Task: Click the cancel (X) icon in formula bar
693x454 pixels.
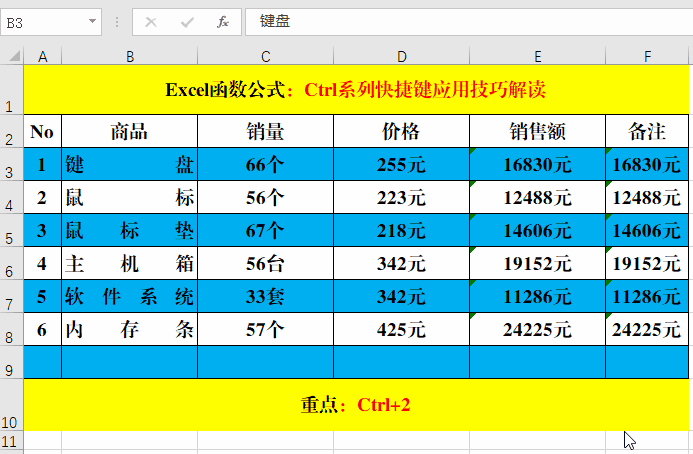Action: point(151,22)
